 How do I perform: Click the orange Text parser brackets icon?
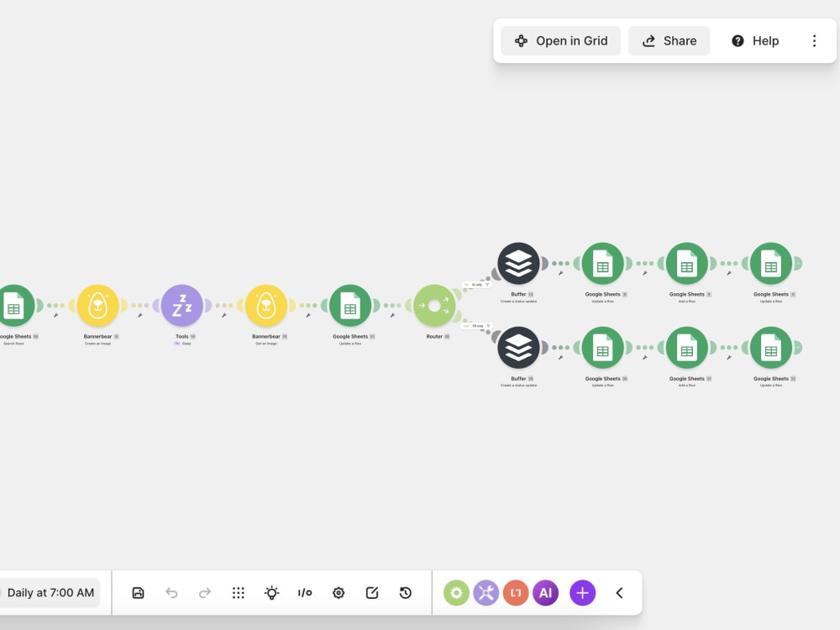(516, 592)
